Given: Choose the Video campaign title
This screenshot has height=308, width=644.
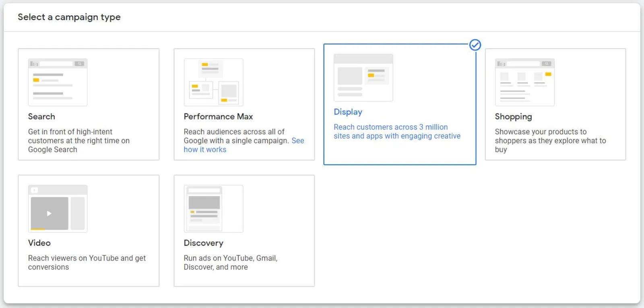Looking at the screenshot, I should [x=39, y=243].
